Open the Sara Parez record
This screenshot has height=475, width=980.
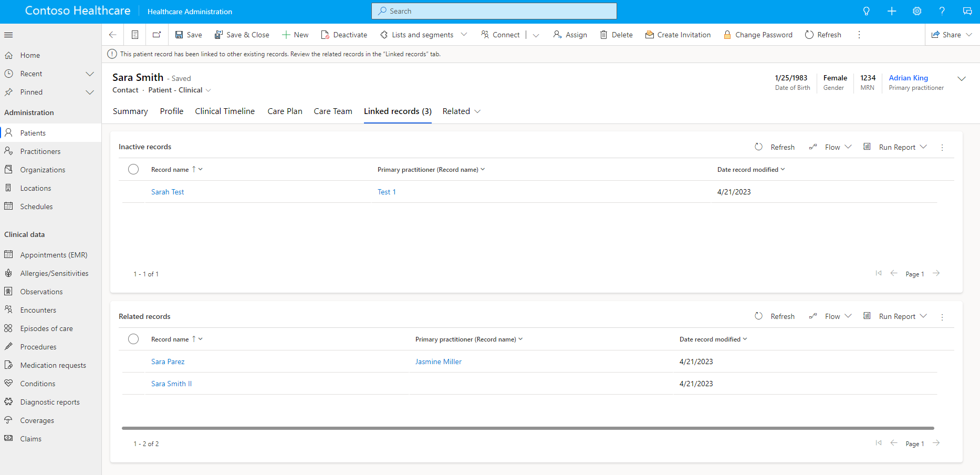[168, 362]
